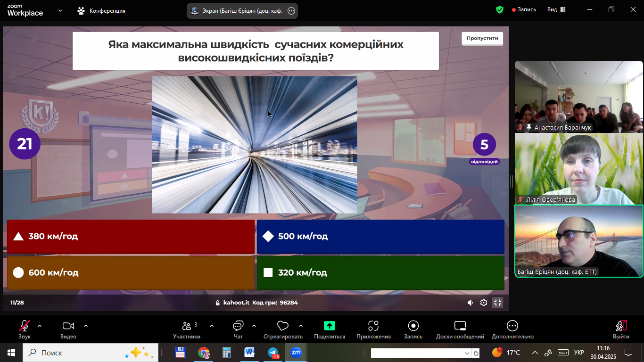644x362 pixels.
Task: Select the red answer 380 км/год
Action: pyautogui.click(x=131, y=237)
